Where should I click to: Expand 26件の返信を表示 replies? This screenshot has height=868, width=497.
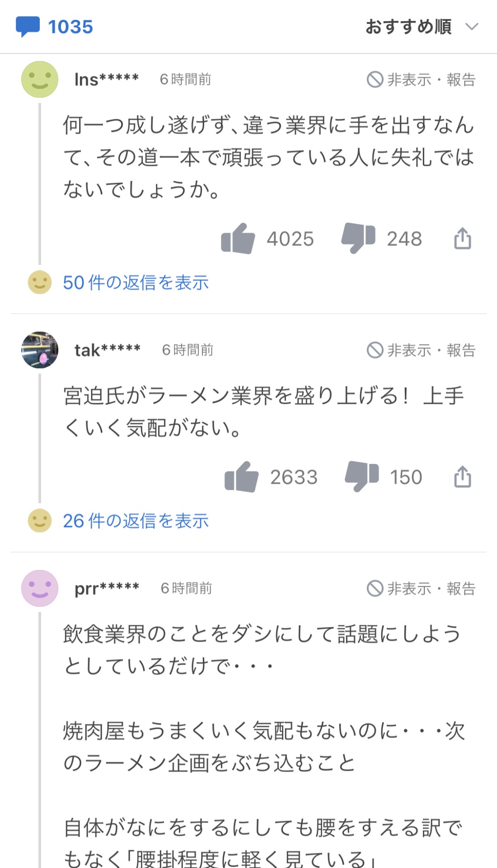pos(136,521)
